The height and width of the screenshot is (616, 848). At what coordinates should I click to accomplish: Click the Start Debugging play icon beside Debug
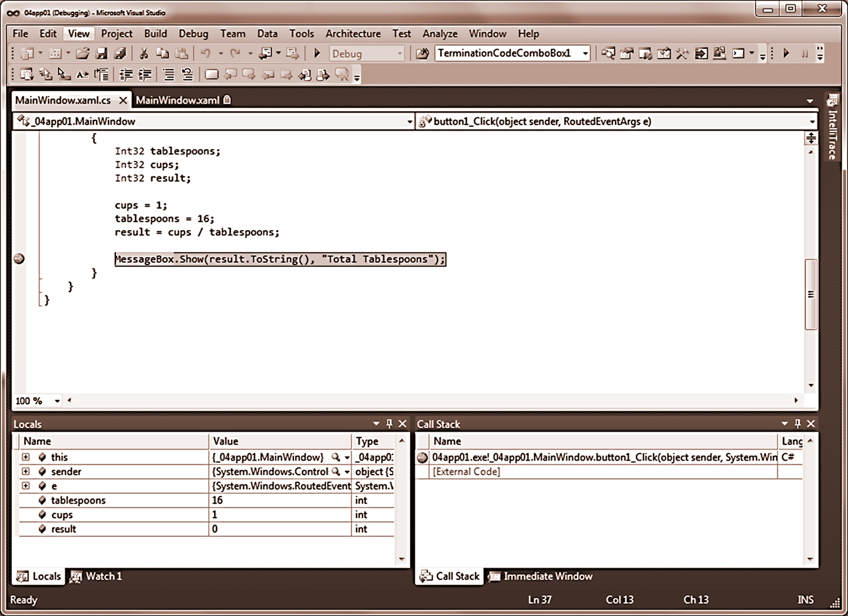pos(317,53)
